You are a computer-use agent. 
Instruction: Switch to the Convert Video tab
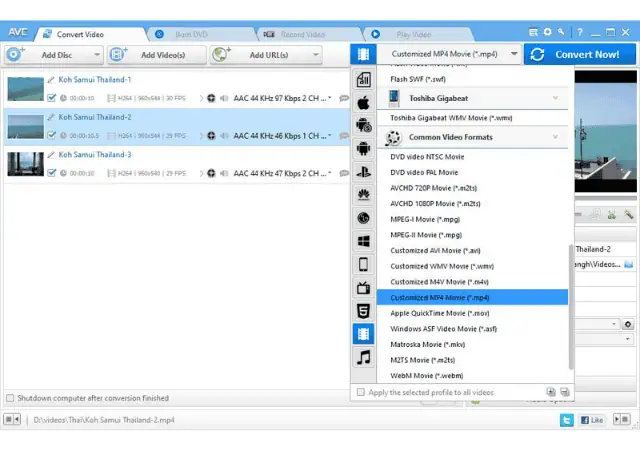tap(80, 34)
